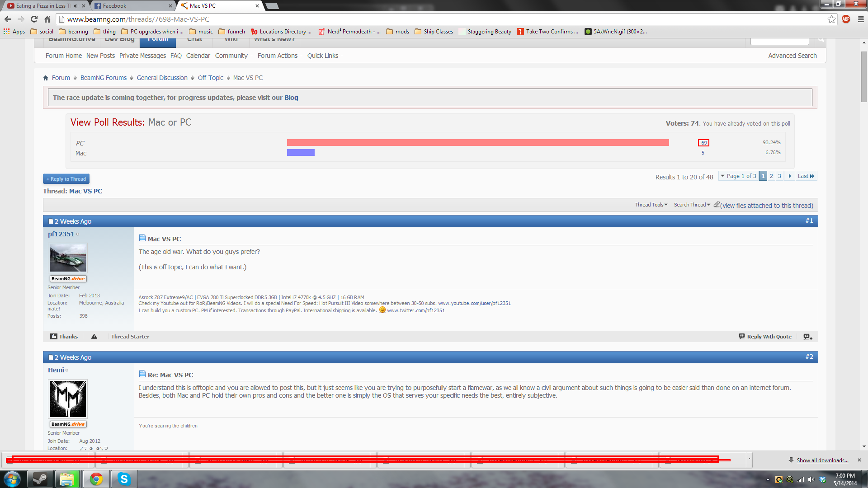Click the forum home icon in breadcrumb
The width and height of the screenshot is (868, 488).
[46, 78]
